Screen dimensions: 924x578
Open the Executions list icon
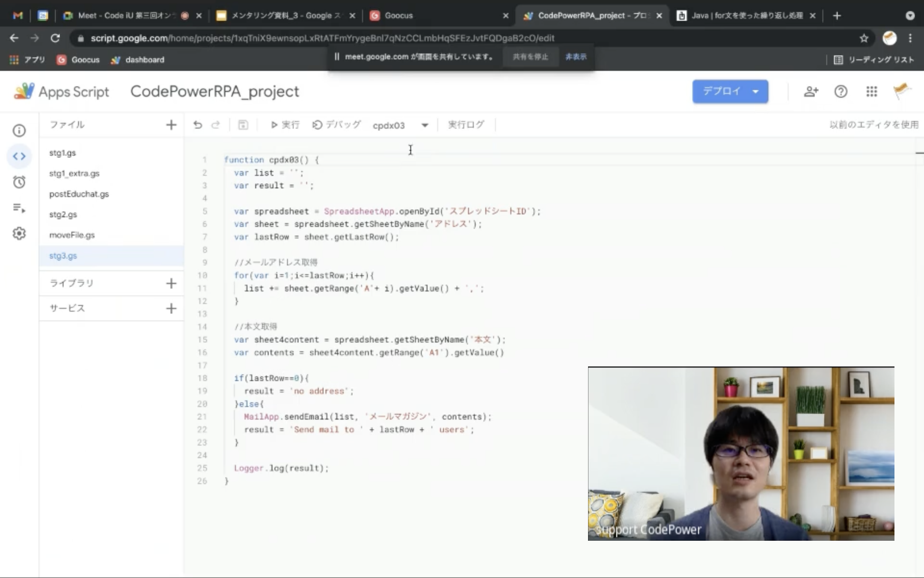click(x=19, y=208)
